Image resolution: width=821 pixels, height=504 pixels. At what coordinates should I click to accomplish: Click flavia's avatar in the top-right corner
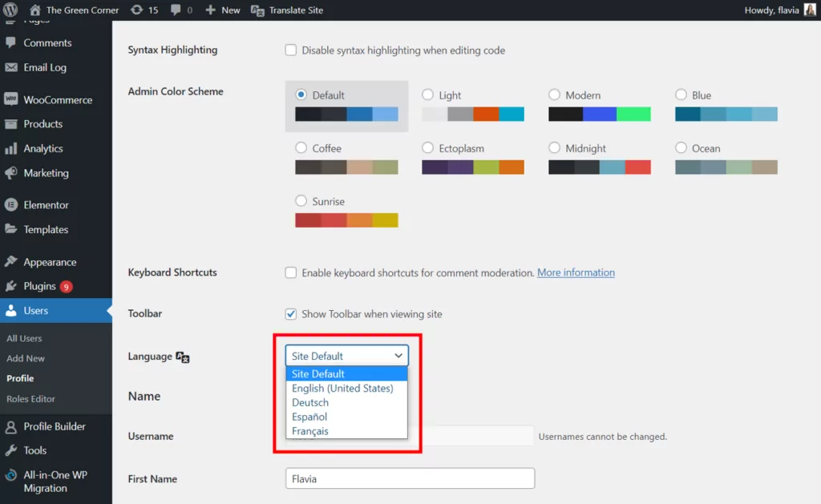pos(810,10)
